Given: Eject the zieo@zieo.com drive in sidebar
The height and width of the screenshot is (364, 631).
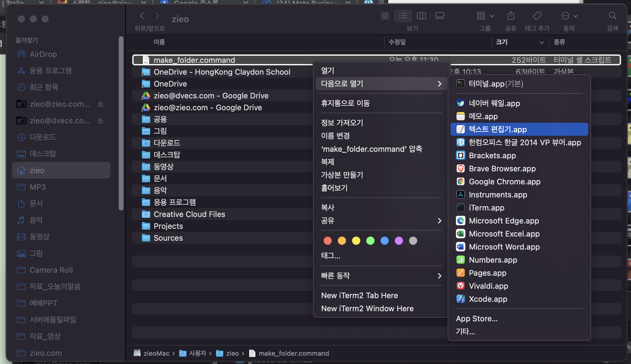Looking at the screenshot, I should click(x=100, y=104).
